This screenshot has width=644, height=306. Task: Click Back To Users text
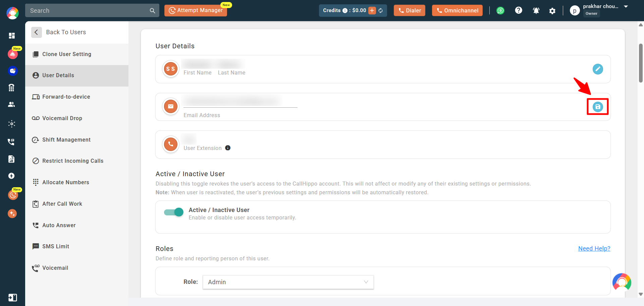pyautogui.click(x=66, y=32)
